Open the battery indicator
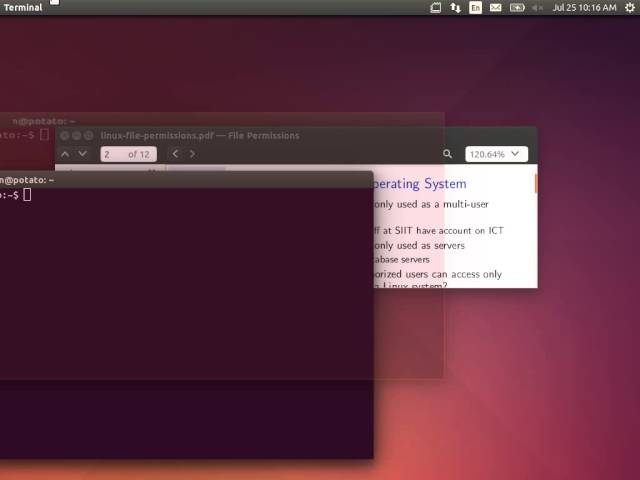Screen dimensions: 640x480 517,7
